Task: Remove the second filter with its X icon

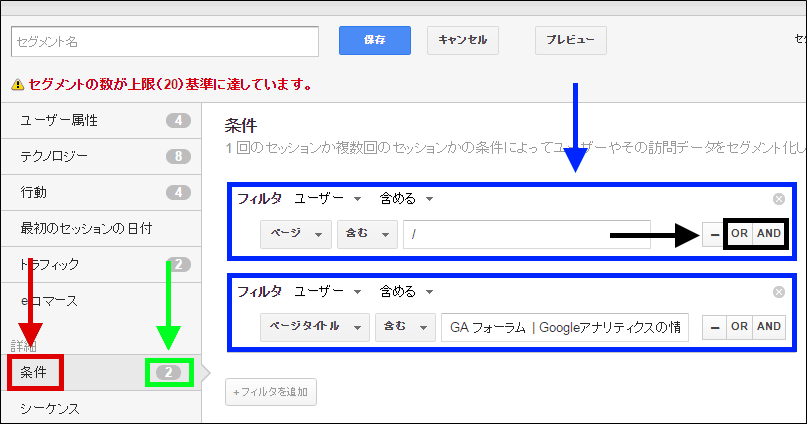Action: [x=779, y=292]
